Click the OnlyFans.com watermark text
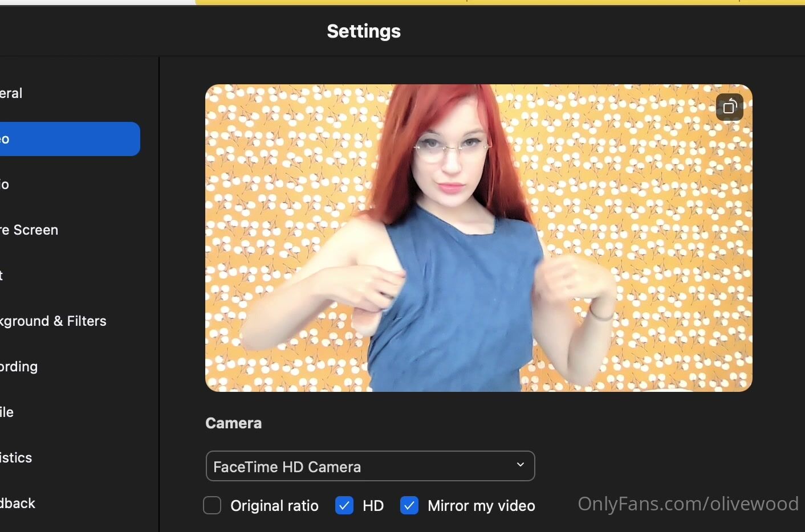 pyautogui.click(x=688, y=504)
